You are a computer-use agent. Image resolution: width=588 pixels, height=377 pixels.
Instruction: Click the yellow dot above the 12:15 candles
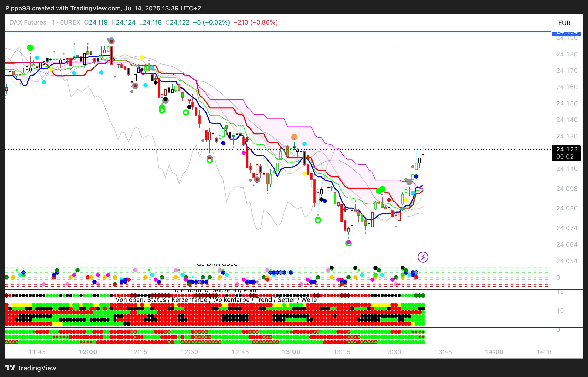pos(142,57)
